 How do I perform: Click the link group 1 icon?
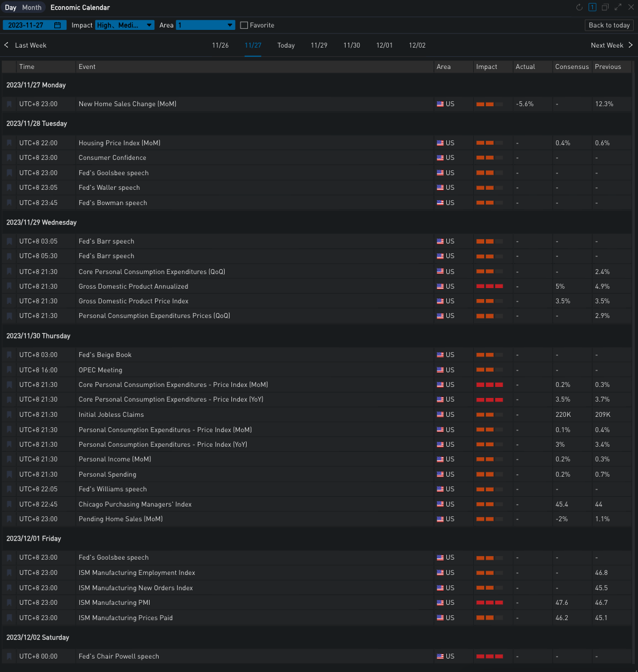[x=592, y=7]
